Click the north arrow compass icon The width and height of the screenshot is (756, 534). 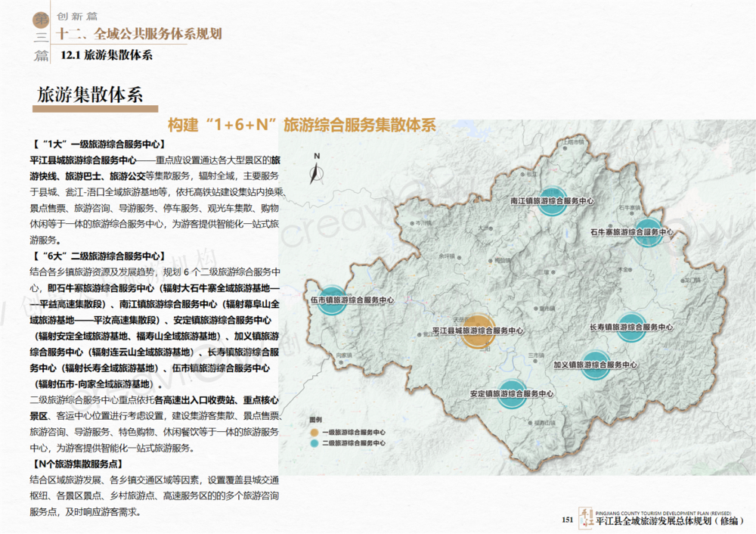tap(318, 169)
